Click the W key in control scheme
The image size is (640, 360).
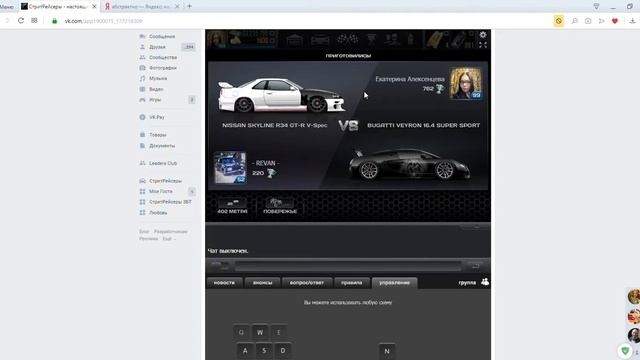pos(260,332)
